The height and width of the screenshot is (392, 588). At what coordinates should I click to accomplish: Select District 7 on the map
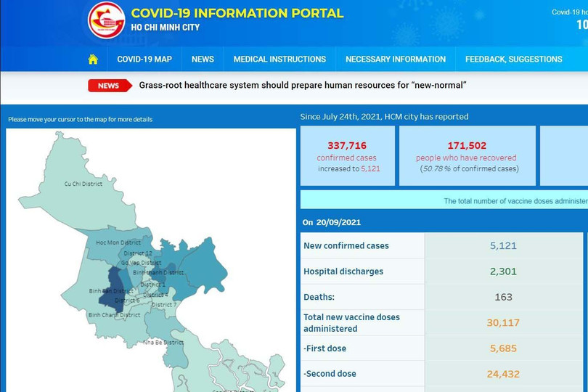(x=164, y=305)
